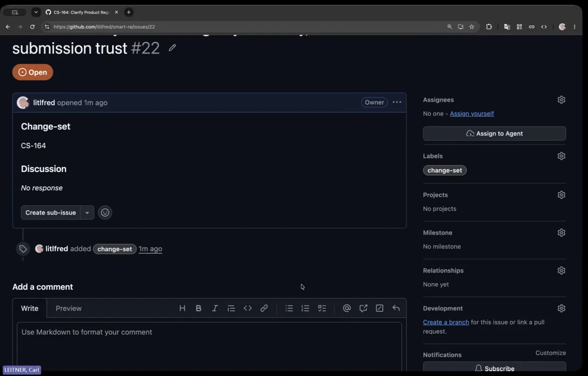Open the Development gear settings
588x376 pixels.
coord(561,308)
